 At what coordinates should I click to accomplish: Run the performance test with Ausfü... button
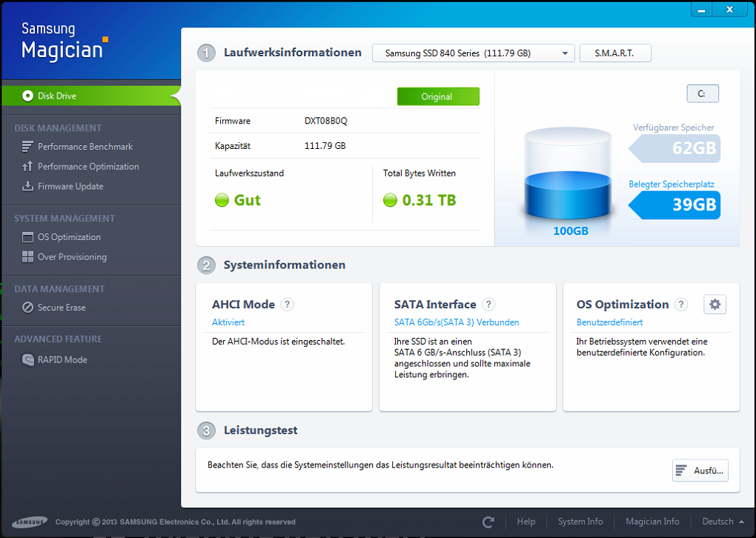700,471
